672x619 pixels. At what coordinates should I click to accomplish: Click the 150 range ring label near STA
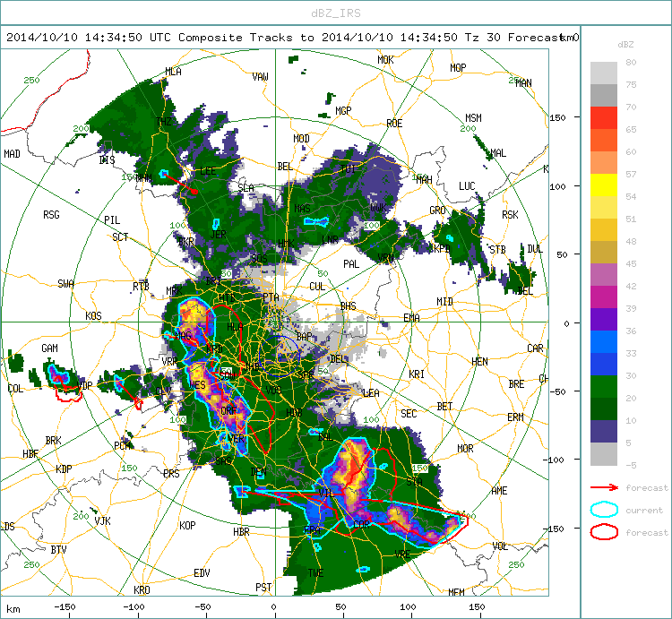point(420,468)
